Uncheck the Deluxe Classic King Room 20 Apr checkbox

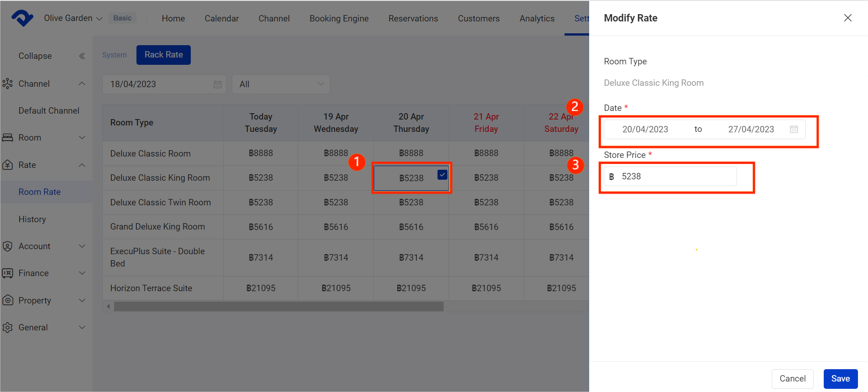tap(442, 175)
